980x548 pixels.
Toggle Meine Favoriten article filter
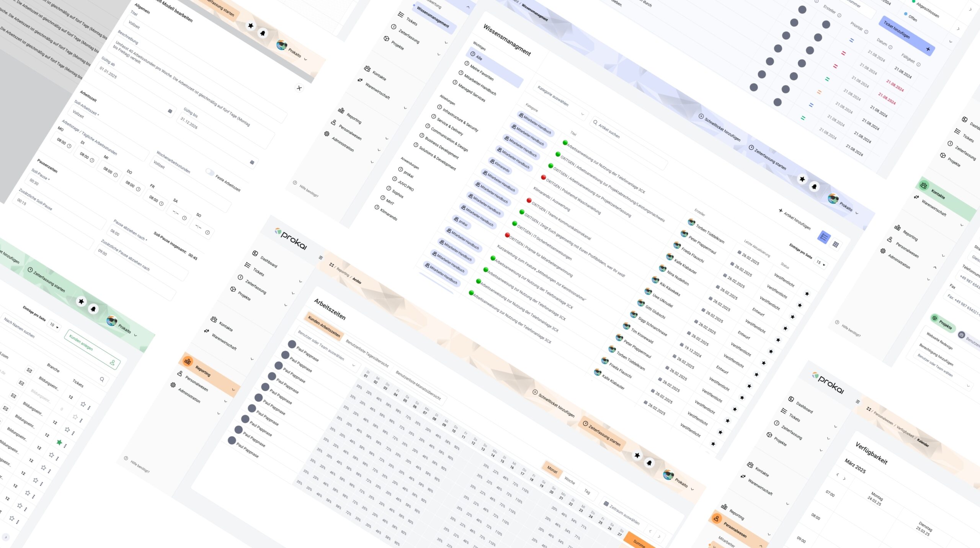(x=481, y=72)
